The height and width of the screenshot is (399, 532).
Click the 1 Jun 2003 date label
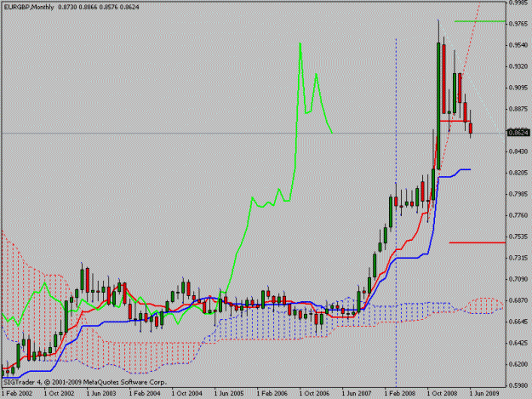pyautogui.click(x=101, y=393)
